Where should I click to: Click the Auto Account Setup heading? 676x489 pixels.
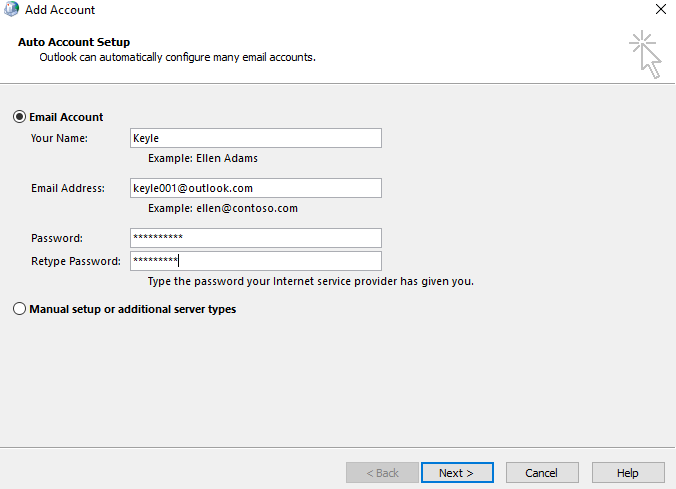pos(74,43)
